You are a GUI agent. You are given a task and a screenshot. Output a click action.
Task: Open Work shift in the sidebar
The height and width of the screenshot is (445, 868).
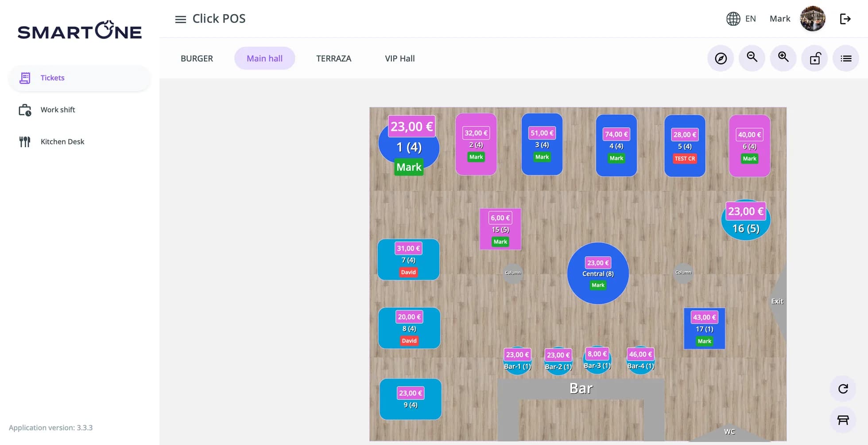click(79, 110)
